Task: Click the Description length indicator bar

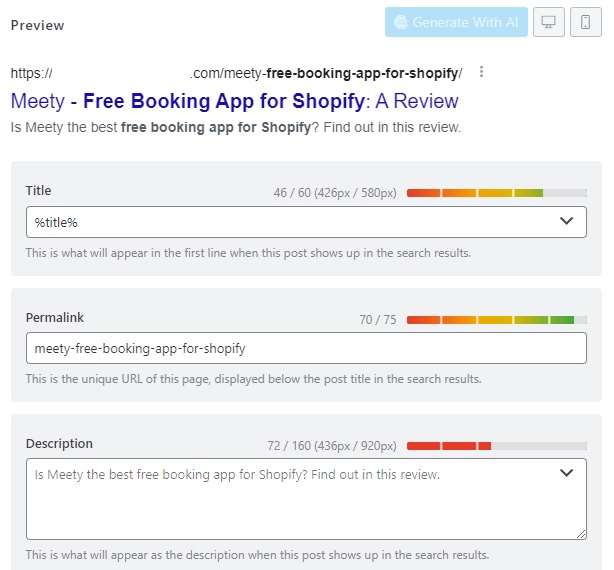Action: [496, 445]
